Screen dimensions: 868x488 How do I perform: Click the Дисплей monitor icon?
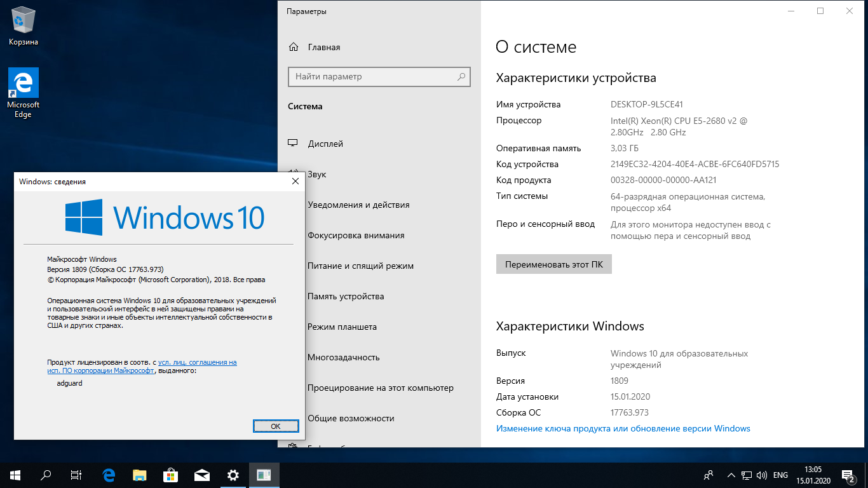294,144
